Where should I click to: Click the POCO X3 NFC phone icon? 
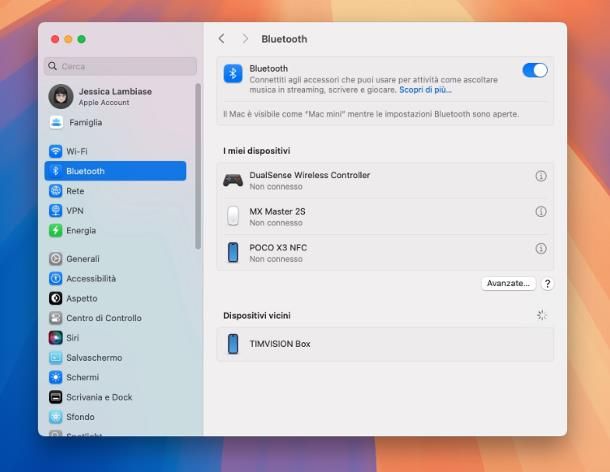(233, 252)
